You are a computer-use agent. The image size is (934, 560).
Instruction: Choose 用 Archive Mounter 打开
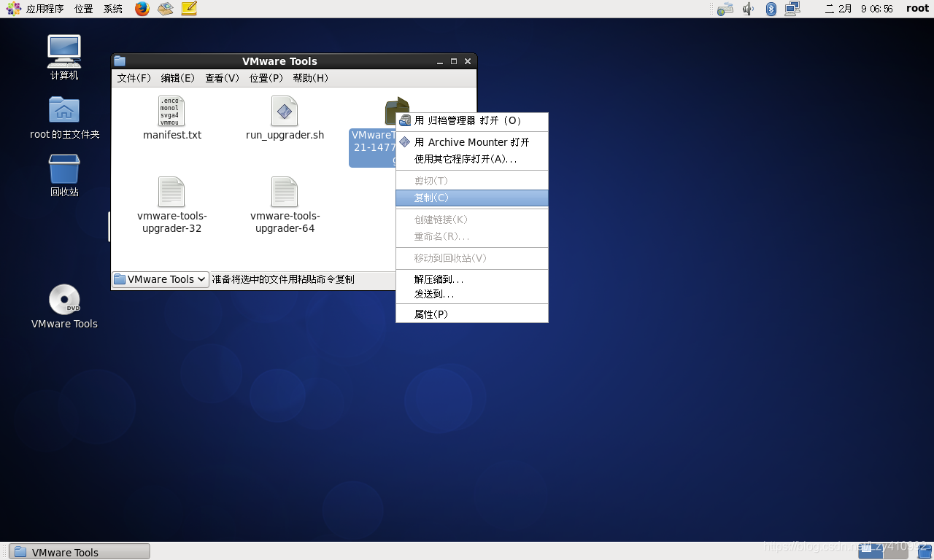coord(472,142)
